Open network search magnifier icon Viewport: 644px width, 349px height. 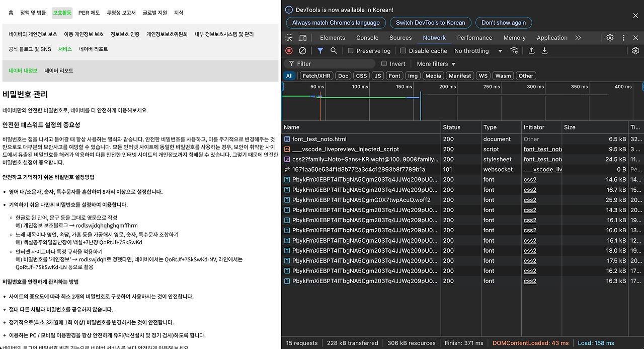coord(334,51)
